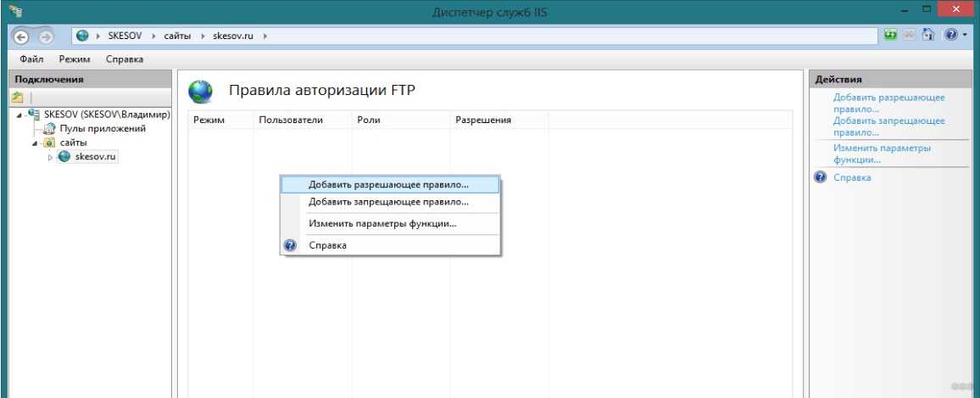Choose Добавить разрешающее правило in context menu
Viewport: 980px width, 398px height.
coord(388,184)
